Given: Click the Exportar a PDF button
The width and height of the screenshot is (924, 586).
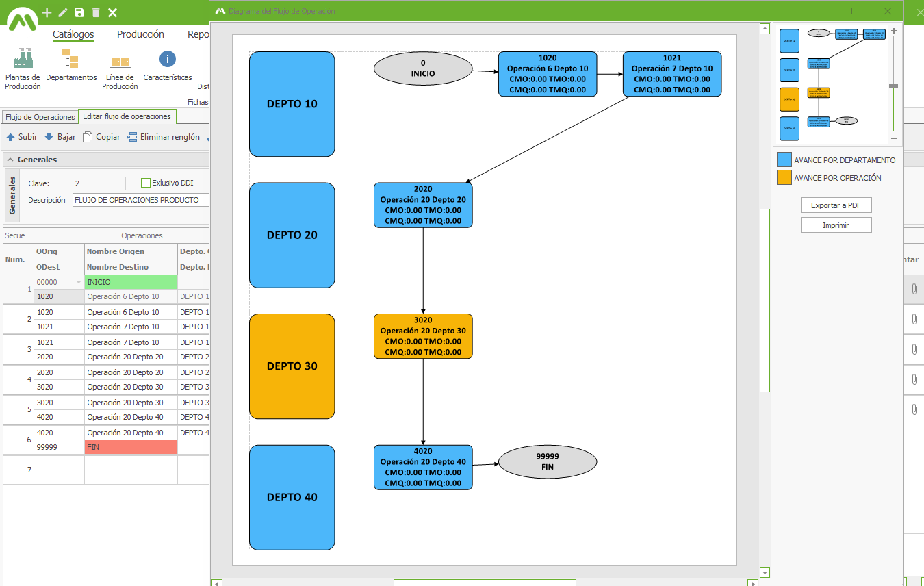Looking at the screenshot, I should coord(836,205).
